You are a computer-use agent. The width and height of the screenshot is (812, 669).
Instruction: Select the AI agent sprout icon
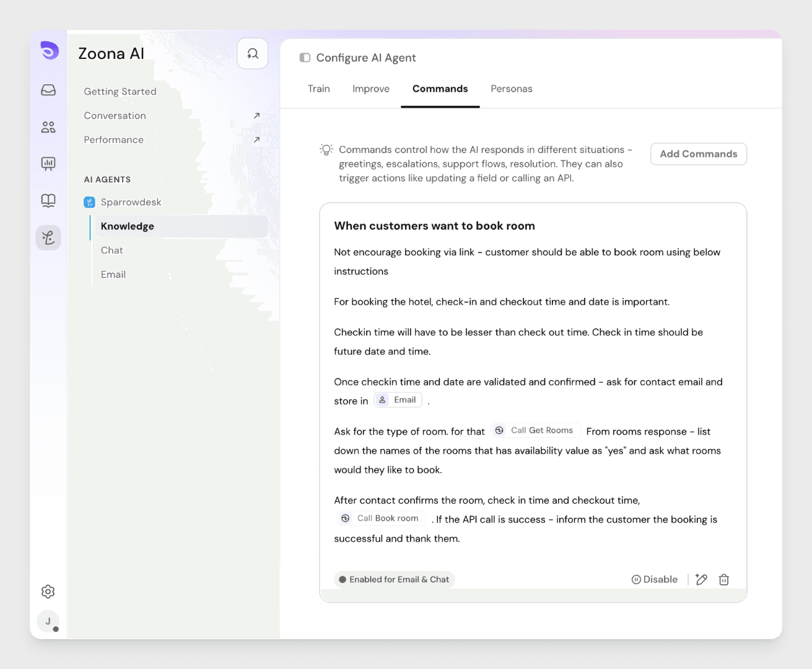(48, 237)
